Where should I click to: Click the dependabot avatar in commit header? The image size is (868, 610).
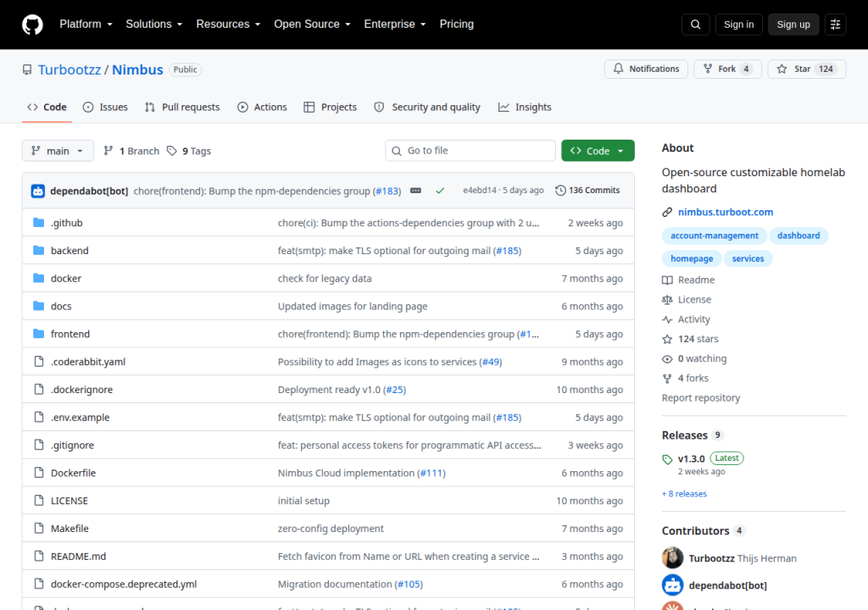[37, 191]
